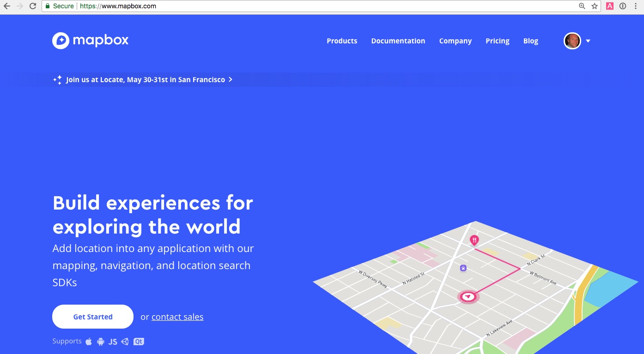Screen dimensions: 644x354
Task: Click the pink A extension icon
Action: click(x=609, y=6)
